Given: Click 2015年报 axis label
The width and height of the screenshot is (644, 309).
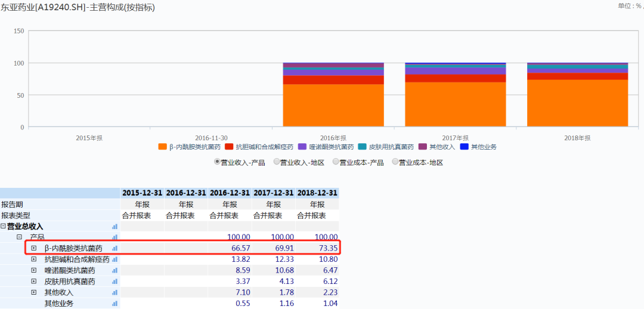Looking at the screenshot, I should [89, 138].
